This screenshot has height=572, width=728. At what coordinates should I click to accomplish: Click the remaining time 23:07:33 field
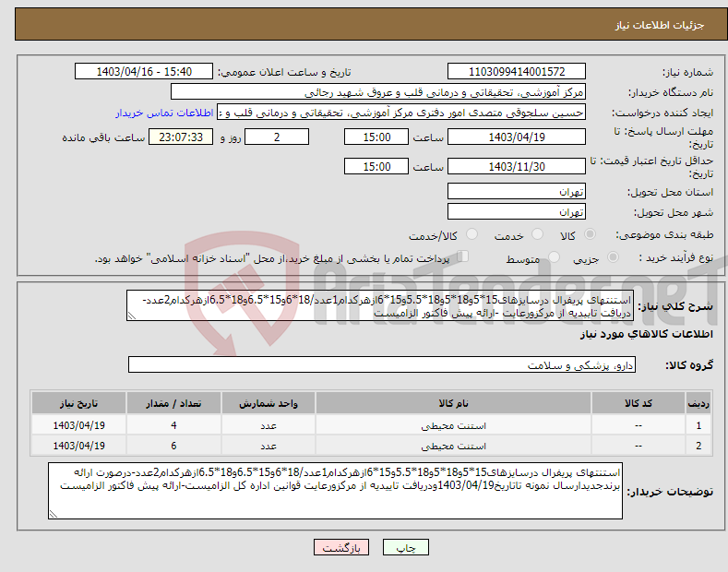(181, 137)
